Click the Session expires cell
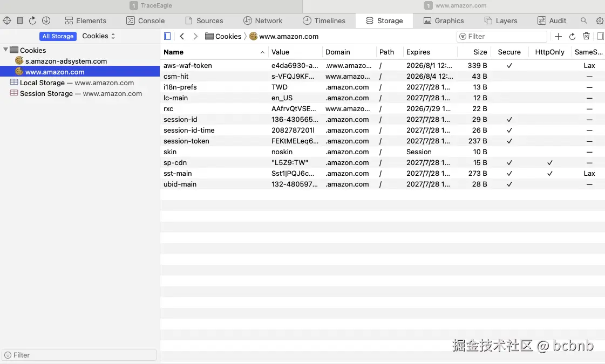 pyautogui.click(x=419, y=152)
